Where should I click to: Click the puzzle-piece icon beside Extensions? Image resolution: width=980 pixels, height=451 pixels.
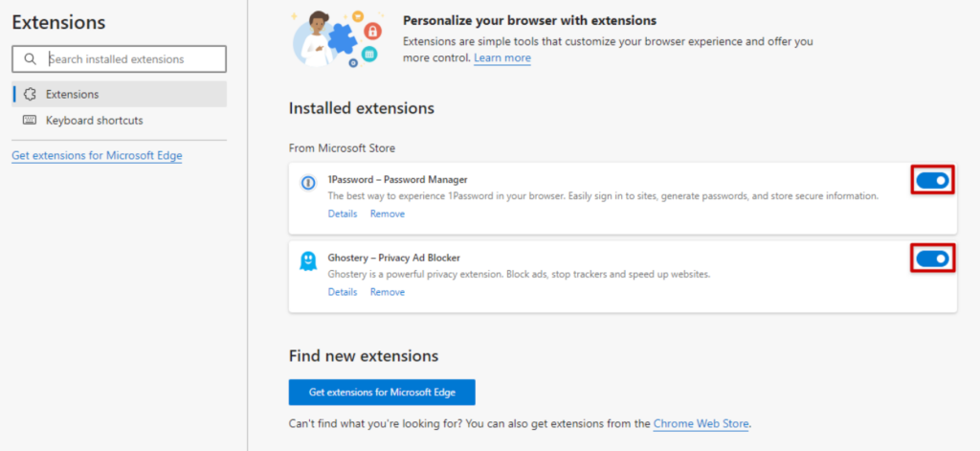coord(30,94)
